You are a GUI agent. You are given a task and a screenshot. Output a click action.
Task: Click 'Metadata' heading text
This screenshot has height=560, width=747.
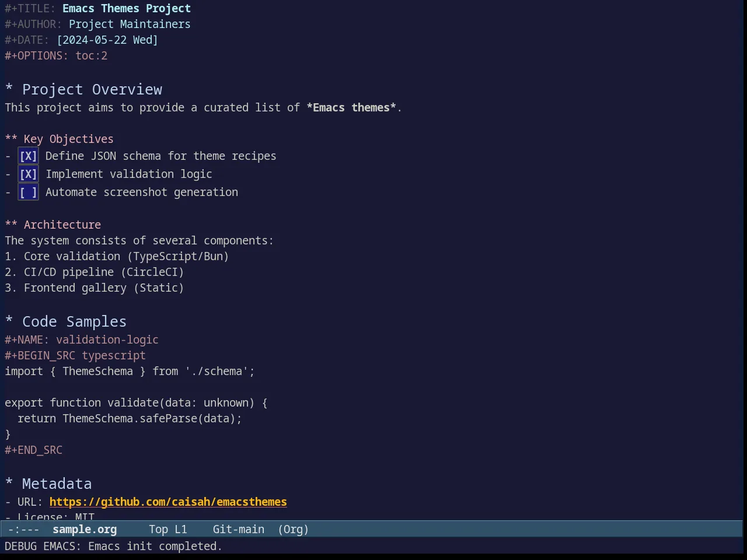57,484
